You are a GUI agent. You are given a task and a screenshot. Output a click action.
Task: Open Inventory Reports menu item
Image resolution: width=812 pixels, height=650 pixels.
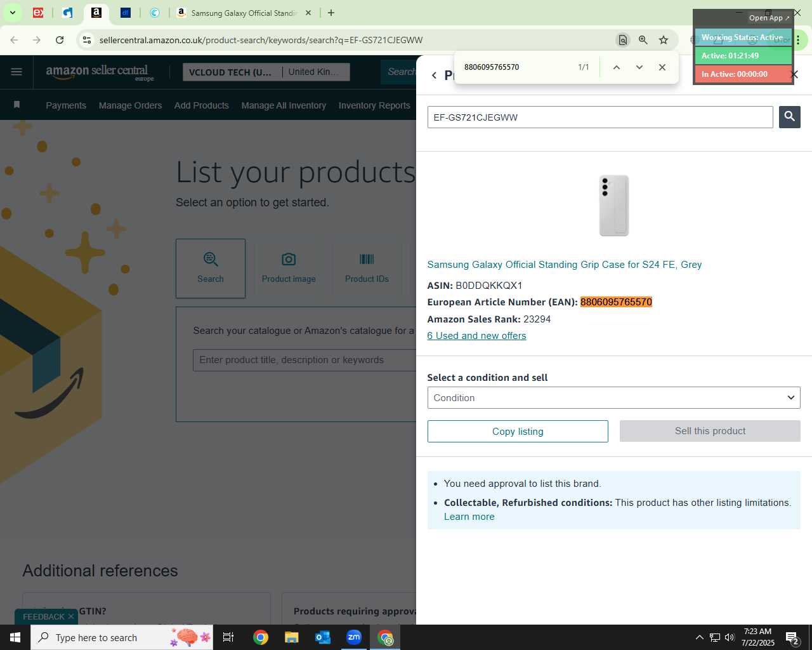coord(374,105)
